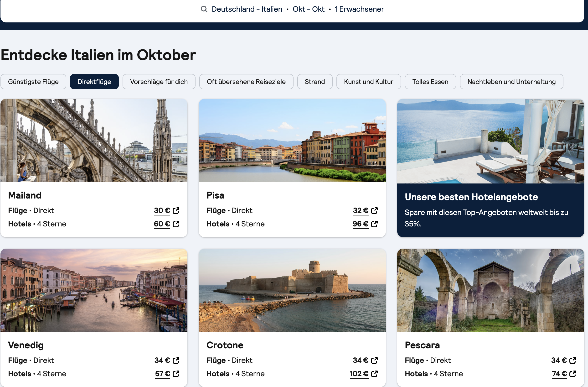Screen dimensions: 588x387
Task: Click the Venedig canal photo thumbnail
Action: click(94, 290)
